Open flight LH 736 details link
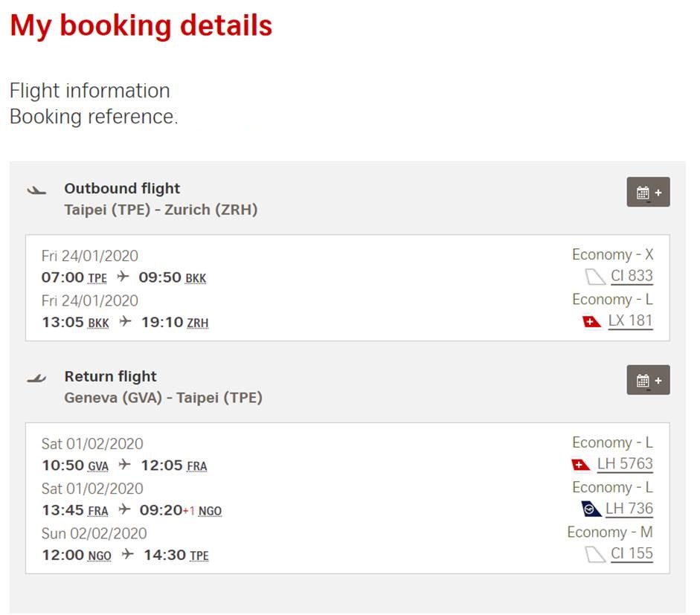This screenshot has width=700, height=615. pos(629,509)
